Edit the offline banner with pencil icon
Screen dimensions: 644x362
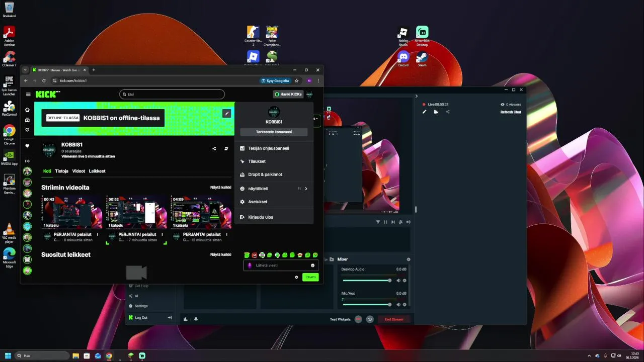(227, 114)
